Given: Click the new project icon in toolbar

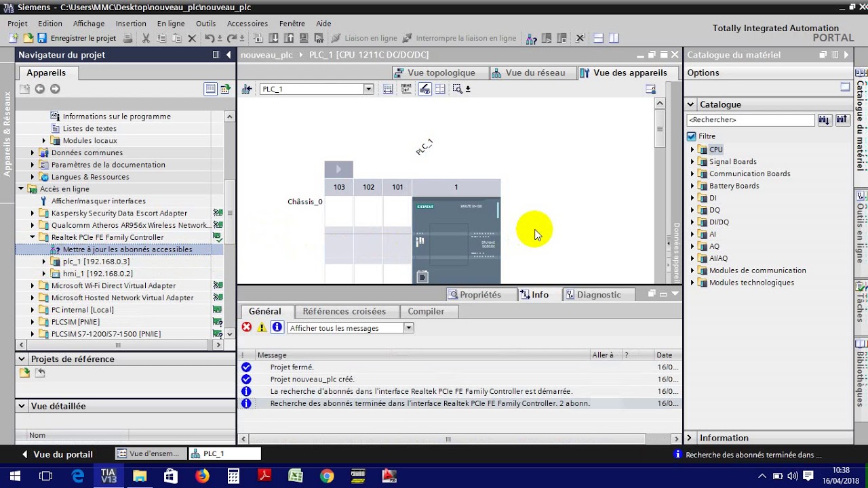Looking at the screenshot, I should point(13,39).
